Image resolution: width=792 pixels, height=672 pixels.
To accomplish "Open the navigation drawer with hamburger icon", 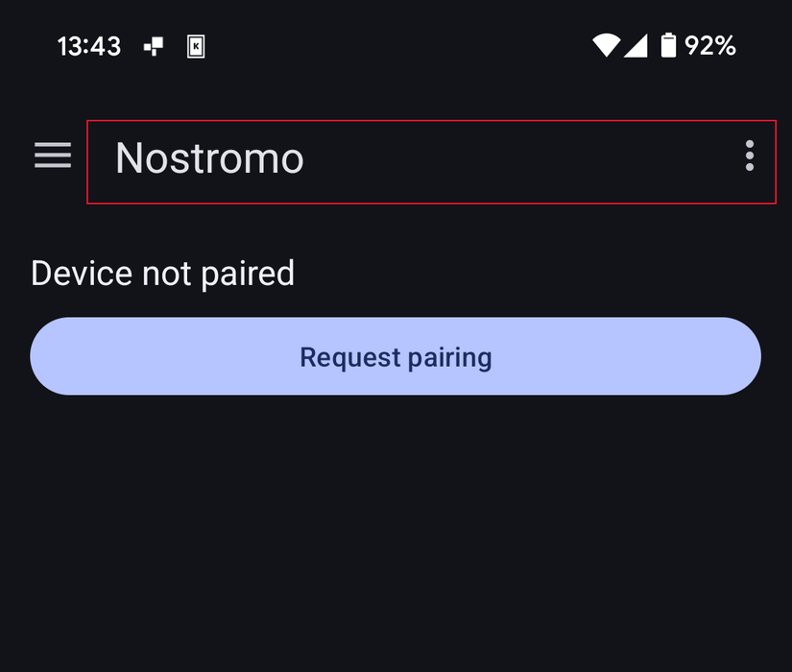I will click(53, 156).
